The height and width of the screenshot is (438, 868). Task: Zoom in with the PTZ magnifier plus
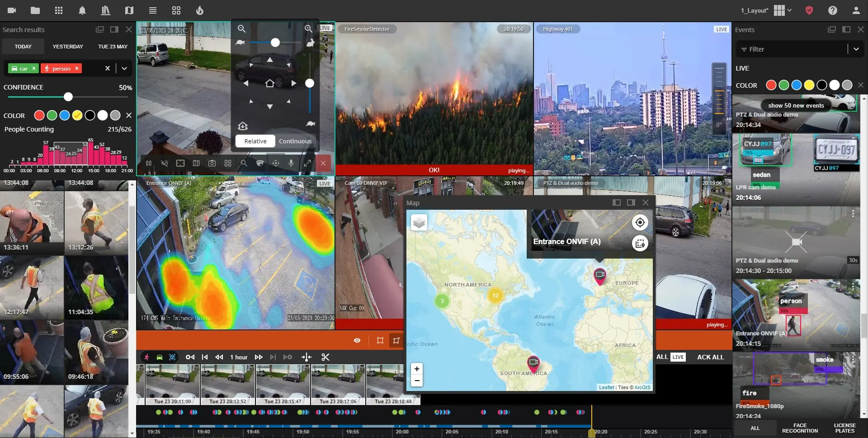pos(308,28)
